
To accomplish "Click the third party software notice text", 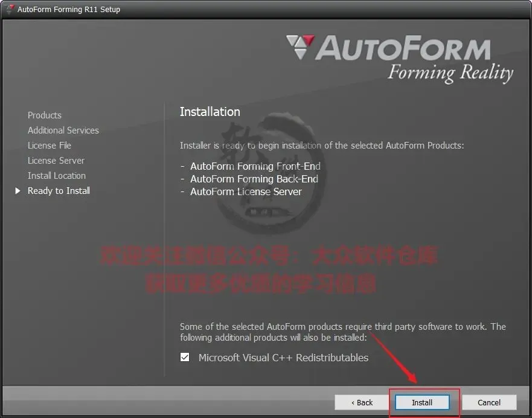I will [342, 332].
